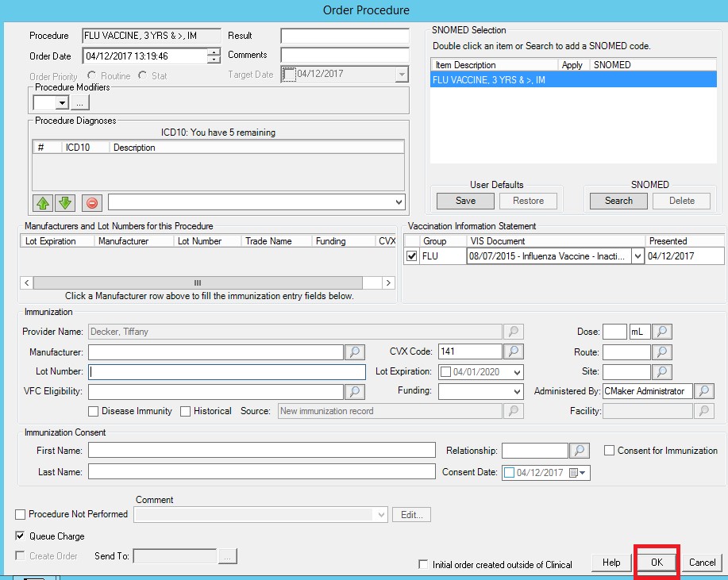
Task: Open Manufacturer lookup magnifier icon
Action: pyautogui.click(x=355, y=351)
